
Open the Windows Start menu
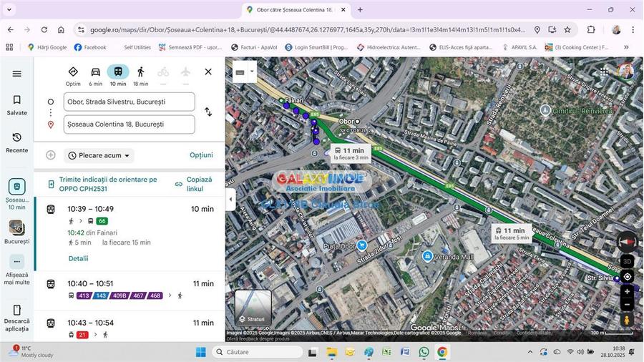click(201, 352)
